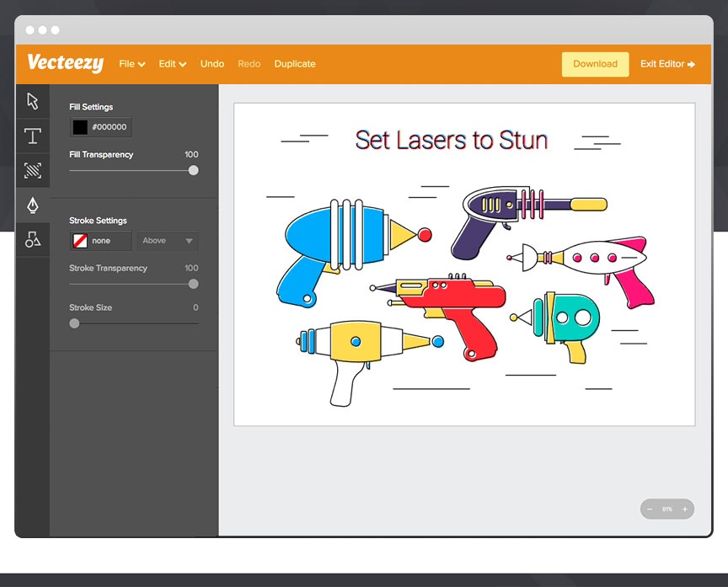This screenshot has width=728, height=587.
Task: Open the black fill color swatch
Action: [x=80, y=127]
